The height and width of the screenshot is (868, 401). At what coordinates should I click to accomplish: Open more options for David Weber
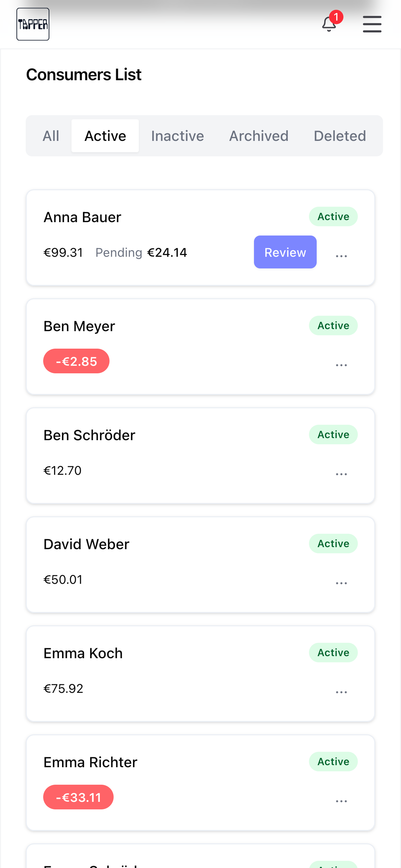coord(341,583)
